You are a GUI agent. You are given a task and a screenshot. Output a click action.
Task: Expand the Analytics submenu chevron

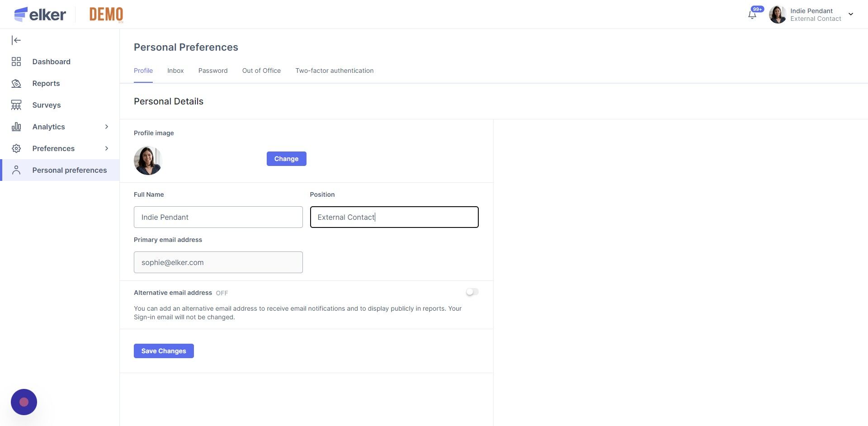[x=107, y=127]
